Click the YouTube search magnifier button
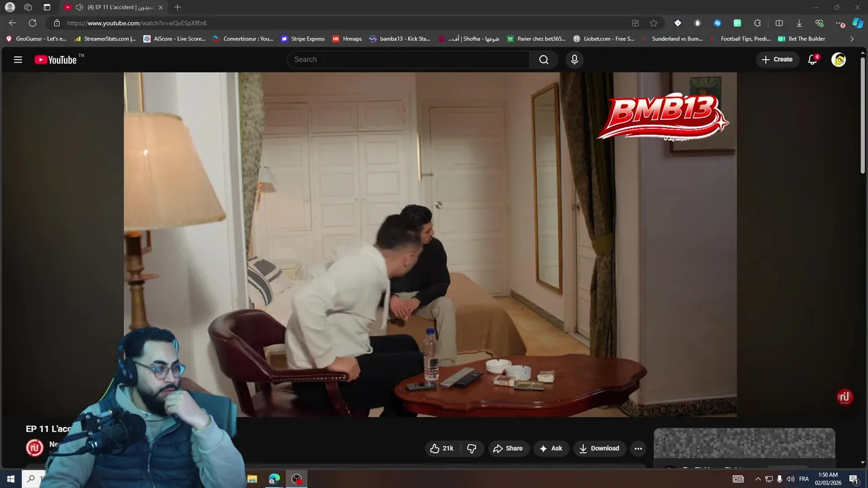The width and height of the screenshot is (868, 488). coord(544,60)
